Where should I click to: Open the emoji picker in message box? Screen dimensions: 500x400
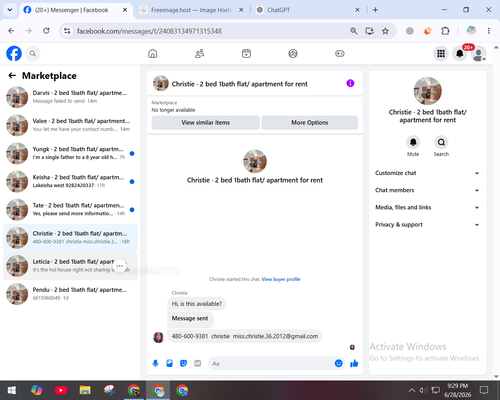(x=338, y=363)
